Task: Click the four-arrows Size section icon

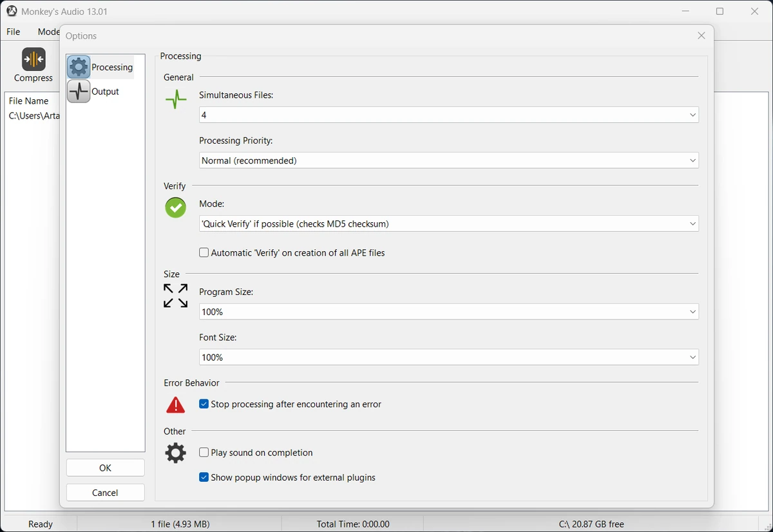Action: [176, 296]
